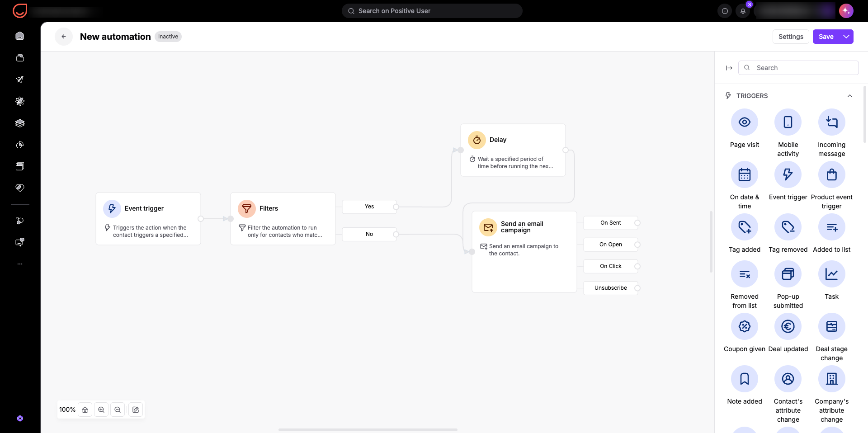This screenshot has height=433, width=868.
Task: Select the Incoming message trigger
Action: pos(831,122)
